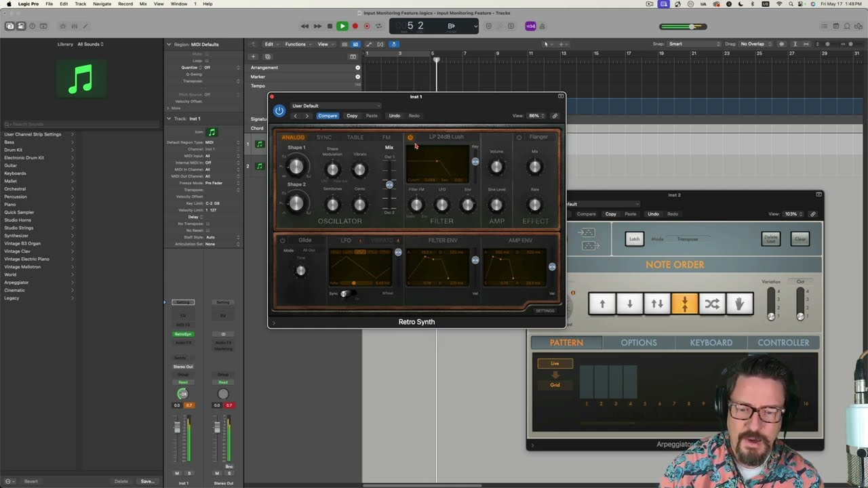Click previous preset arrow in Retro Synth
Viewport: 868px width, 488px height.
(296, 116)
